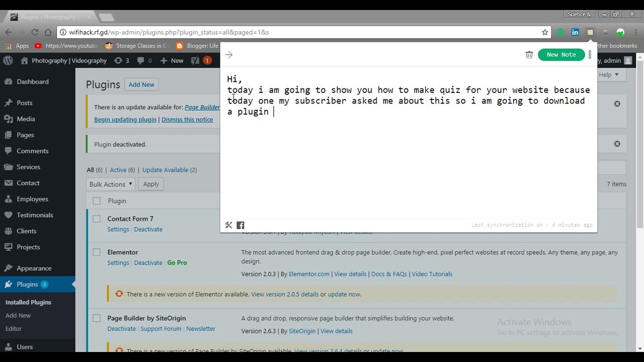Check the Contact Form 7 checkbox

tap(97, 219)
